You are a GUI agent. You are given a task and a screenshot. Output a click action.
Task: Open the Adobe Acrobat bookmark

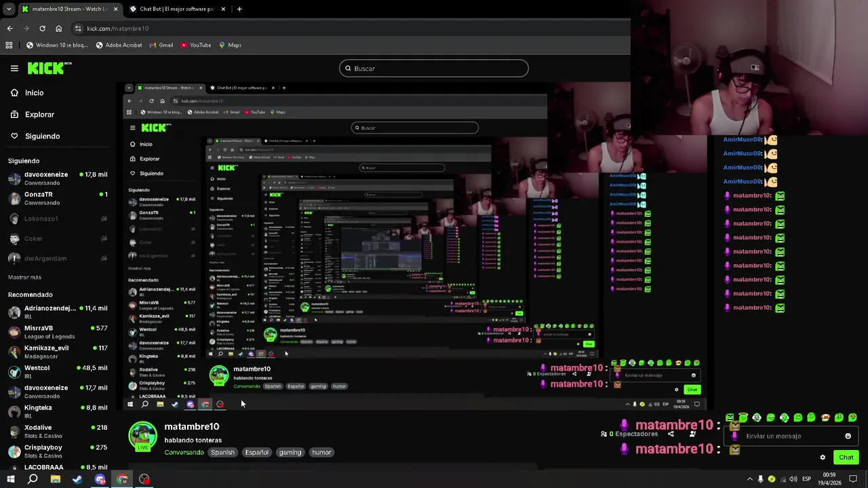coord(119,45)
